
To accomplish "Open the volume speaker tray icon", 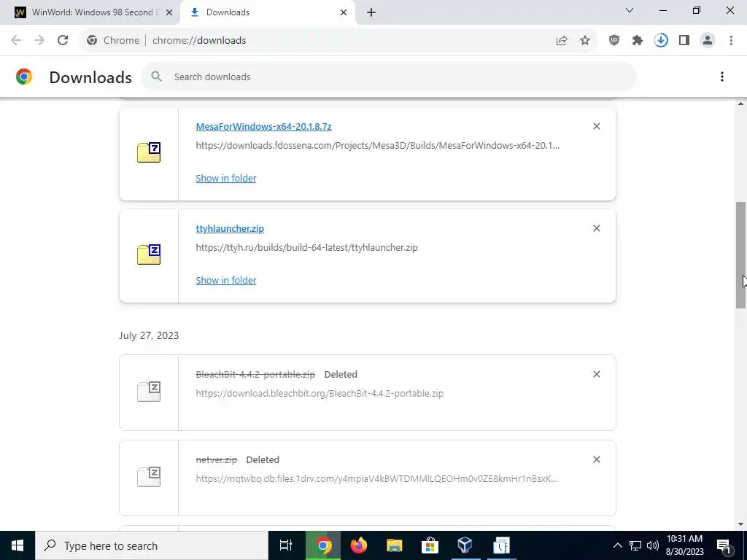I will tap(653, 545).
